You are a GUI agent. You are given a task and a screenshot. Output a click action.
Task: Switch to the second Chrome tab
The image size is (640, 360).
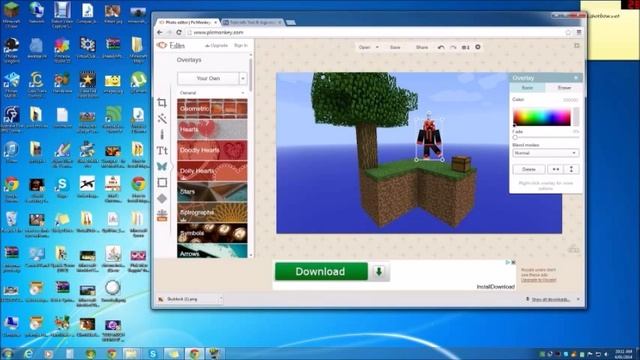[x=252, y=22]
